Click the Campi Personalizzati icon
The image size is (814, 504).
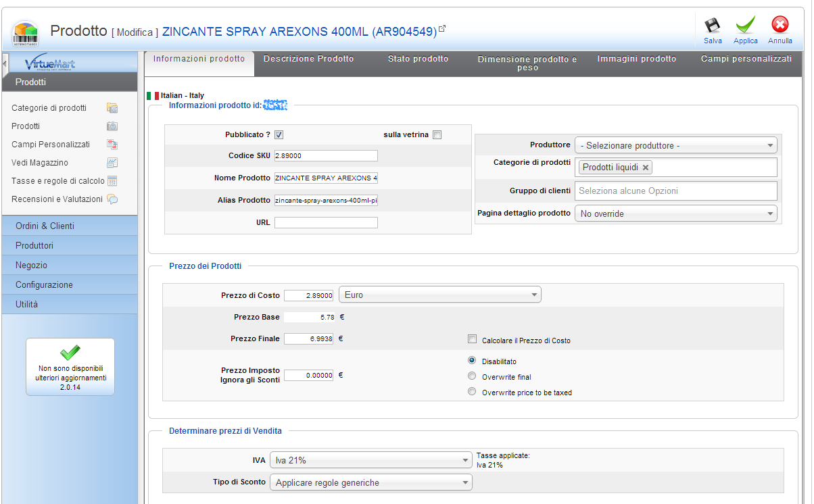point(112,144)
